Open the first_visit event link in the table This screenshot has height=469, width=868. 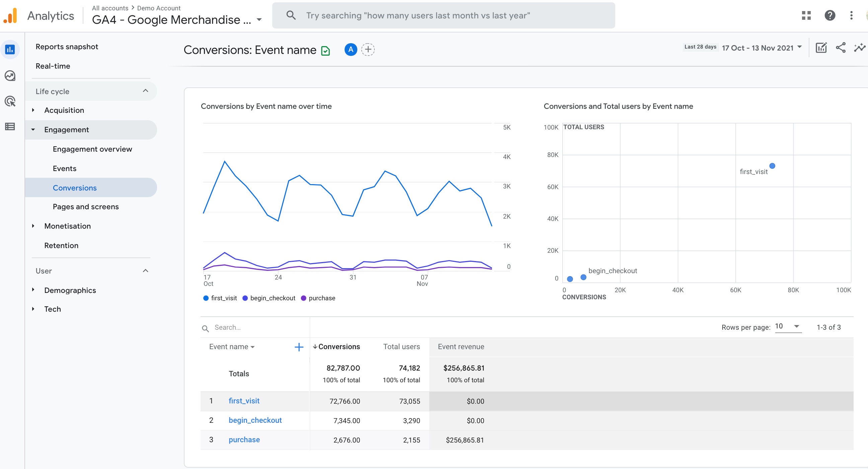pyautogui.click(x=244, y=401)
